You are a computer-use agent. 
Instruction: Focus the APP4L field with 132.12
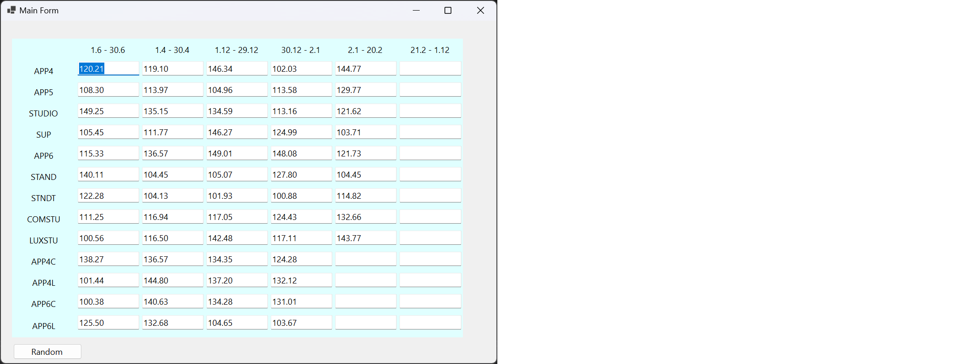click(x=302, y=280)
